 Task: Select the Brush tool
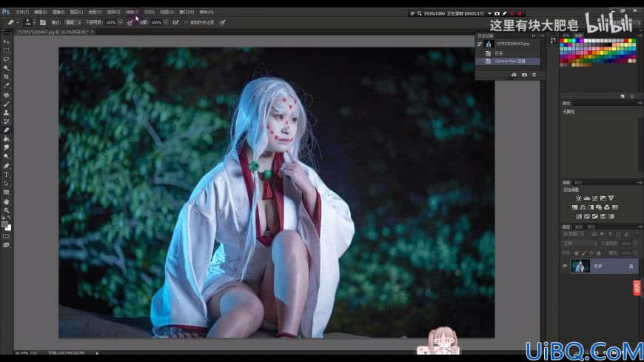tap(6, 104)
